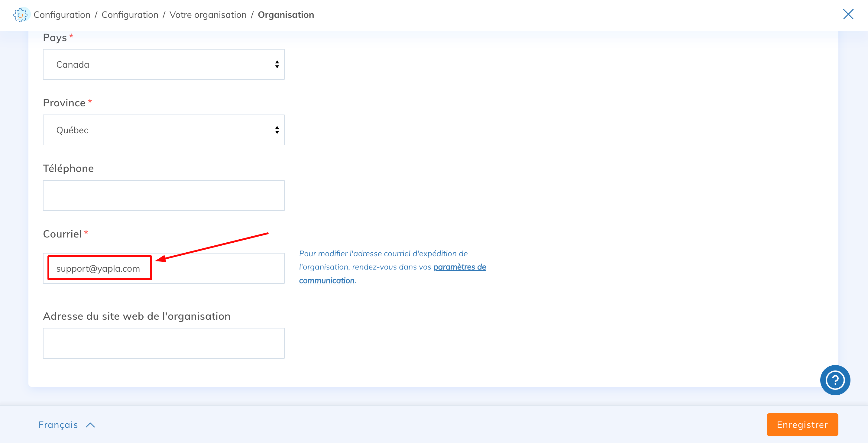Open the Pays dropdown showing Canada
This screenshot has height=443, width=868.
click(x=163, y=64)
